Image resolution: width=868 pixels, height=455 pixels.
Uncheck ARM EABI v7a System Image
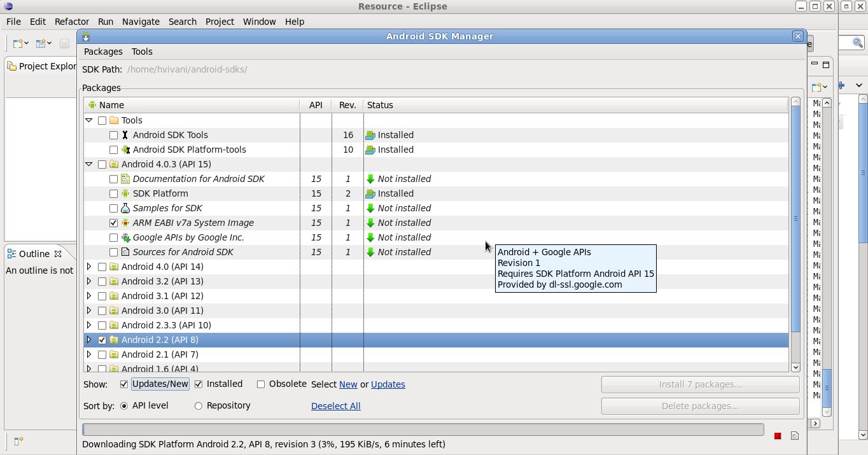(x=113, y=223)
